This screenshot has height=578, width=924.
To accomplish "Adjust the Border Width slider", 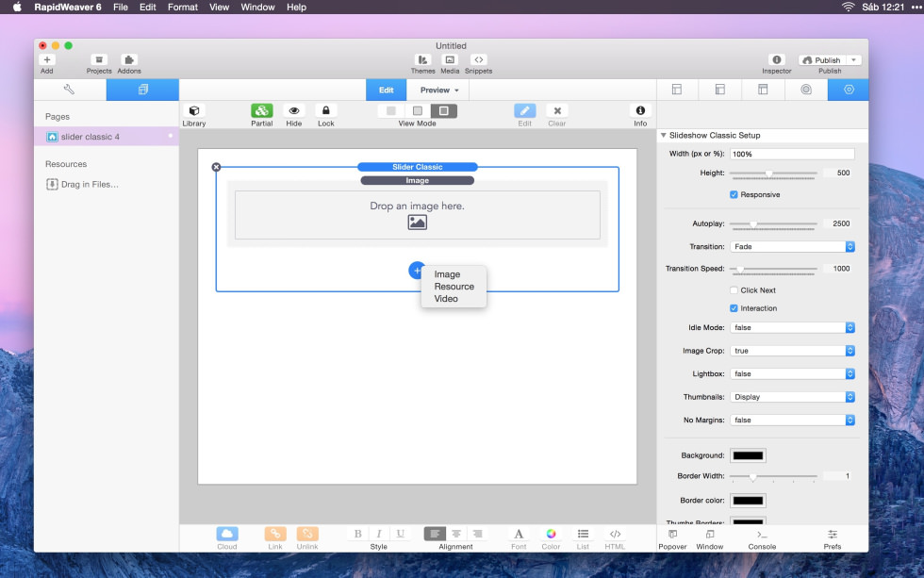I will [752, 477].
